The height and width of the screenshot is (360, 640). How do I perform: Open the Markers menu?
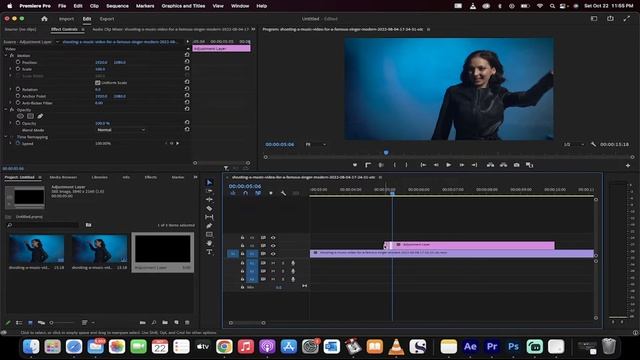point(145,6)
